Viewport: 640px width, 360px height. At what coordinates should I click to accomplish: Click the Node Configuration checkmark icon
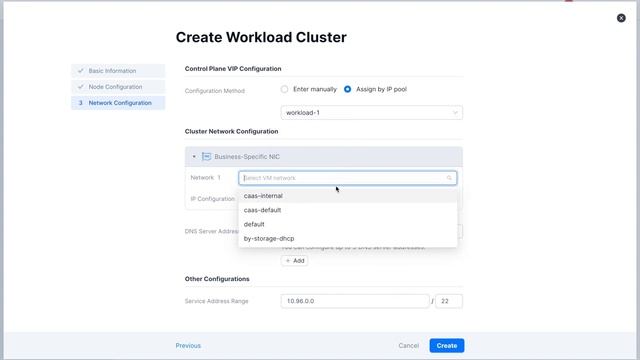[80, 87]
